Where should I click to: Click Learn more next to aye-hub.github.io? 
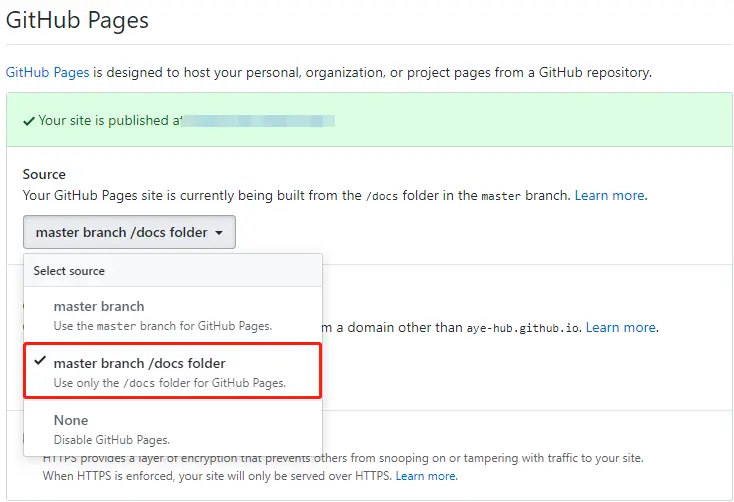pos(620,327)
